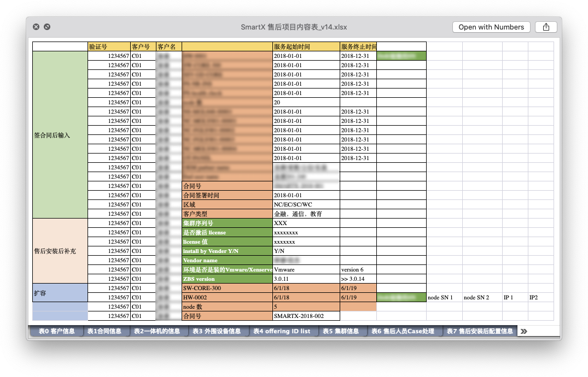Open the 表3 外围设备信息 sheet tab
This screenshot has width=588, height=377.
[217, 331]
